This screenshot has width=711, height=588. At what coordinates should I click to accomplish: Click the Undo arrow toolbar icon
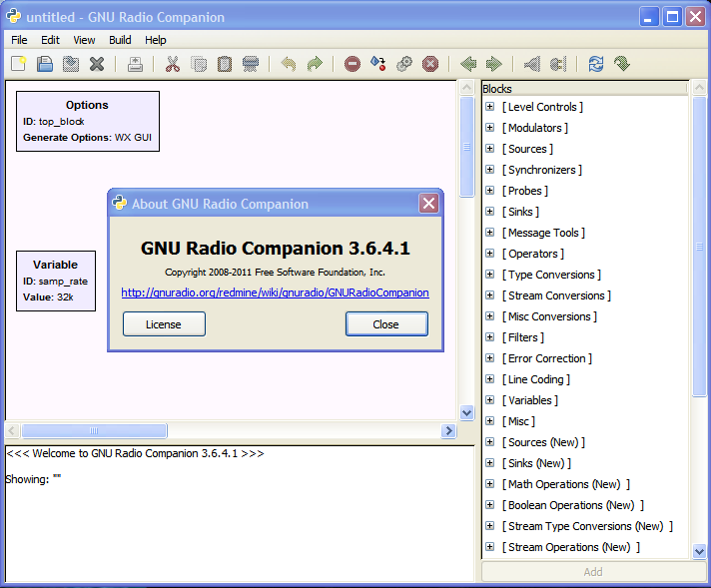point(289,64)
